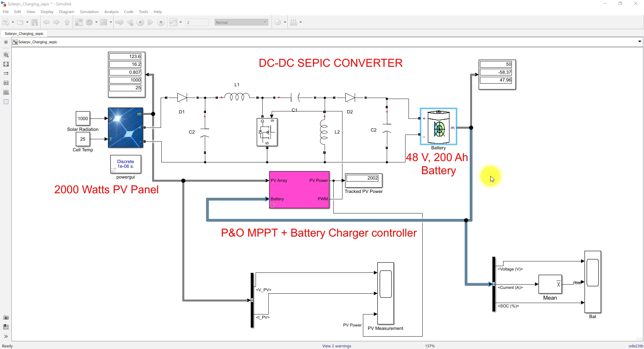Select the magenta MPPT controller block
Screen dimensions: 644x349
(299, 190)
